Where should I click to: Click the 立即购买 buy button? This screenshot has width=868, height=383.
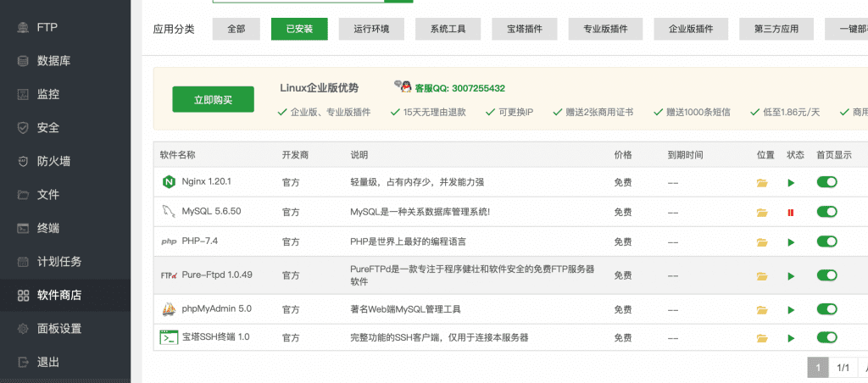pos(213,100)
